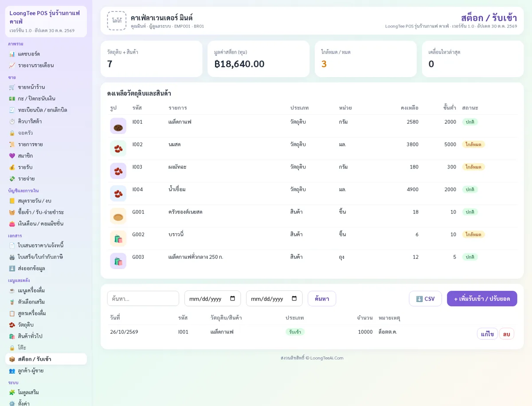Click the สมาชิก heart icon
The width and height of the screenshot is (532, 406).
pos(12,156)
